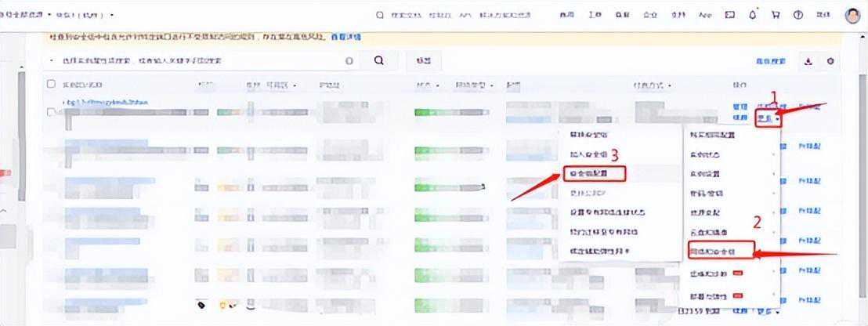Open the shopping cart icon in top bar

pyautogui.click(x=776, y=15)
